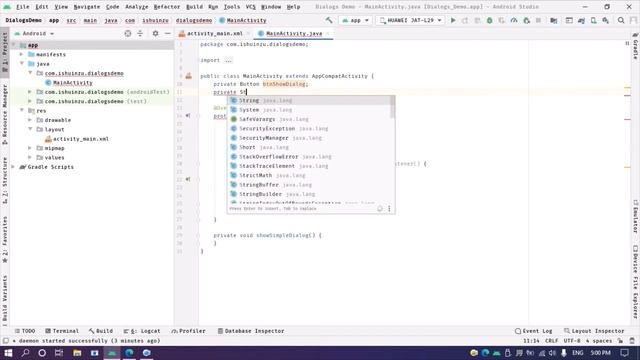Screen dimensions: 640x360
Task: Open the Build Variants side tab
Action: [4, 300]
